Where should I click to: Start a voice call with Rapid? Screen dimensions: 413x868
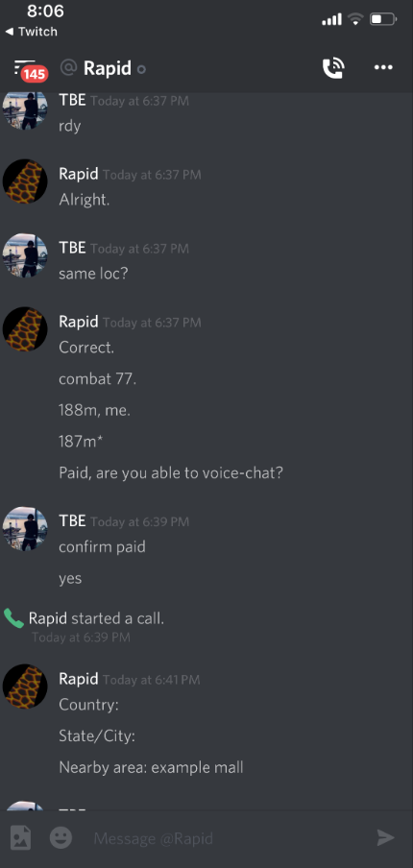[x=333, y=68]
